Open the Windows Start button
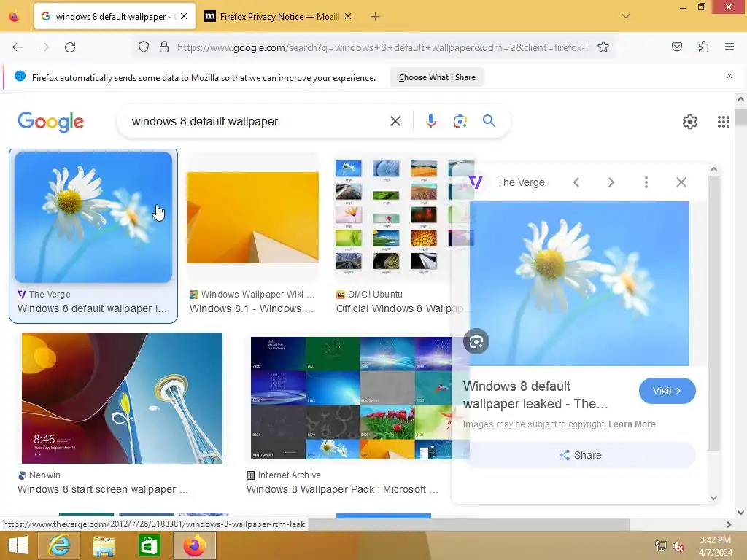Screen dimensions: 747x560 (18, 545)
